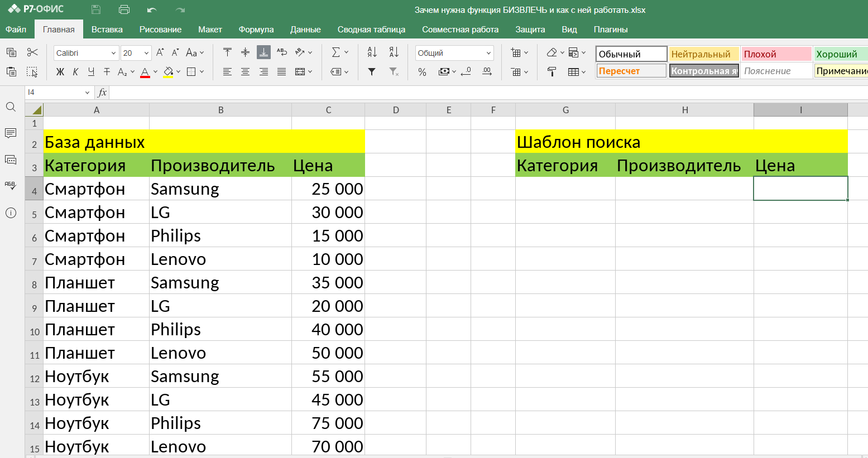Apply the Хороший cell style
This screenshot has width=868, height=458.
pos(841,54)
